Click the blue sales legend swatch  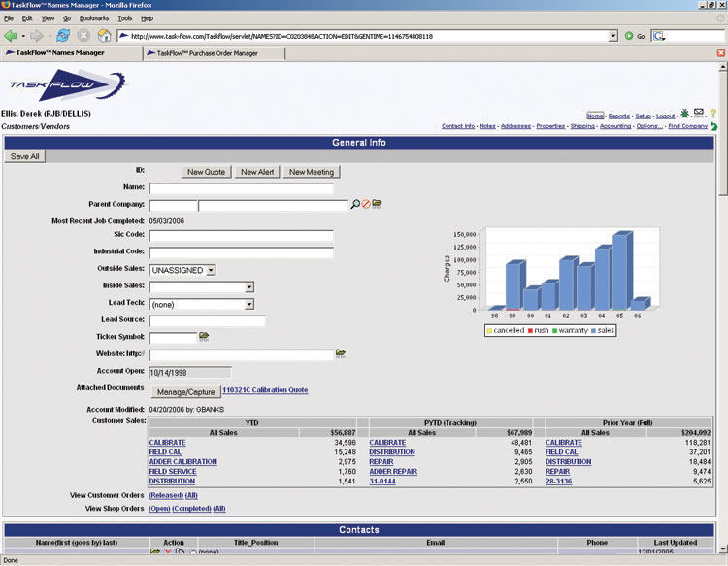coord(593,331)
